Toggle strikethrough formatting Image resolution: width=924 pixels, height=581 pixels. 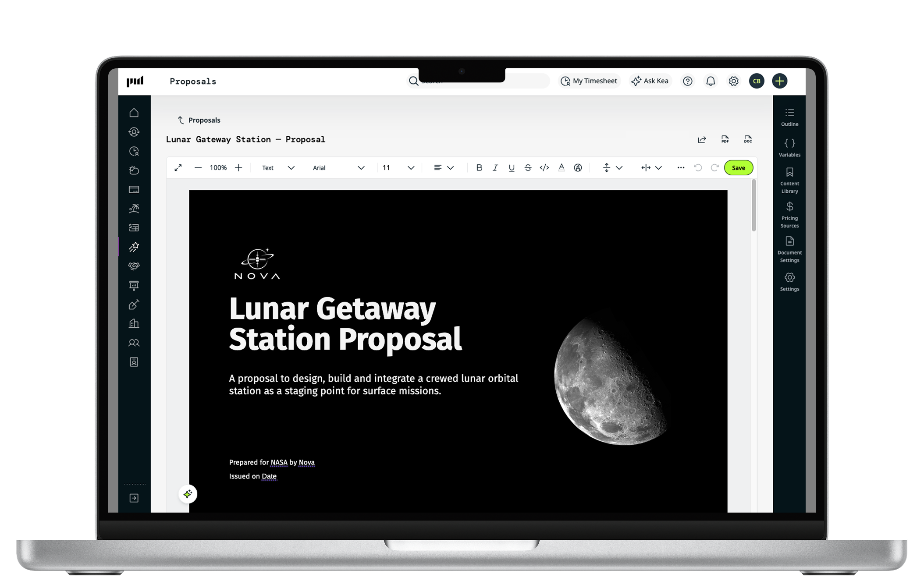pyautogui.click(x=528, y=167)
